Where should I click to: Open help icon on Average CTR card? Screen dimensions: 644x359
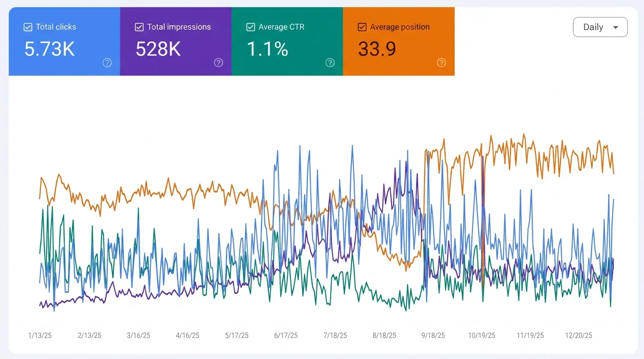coord(330,63)
